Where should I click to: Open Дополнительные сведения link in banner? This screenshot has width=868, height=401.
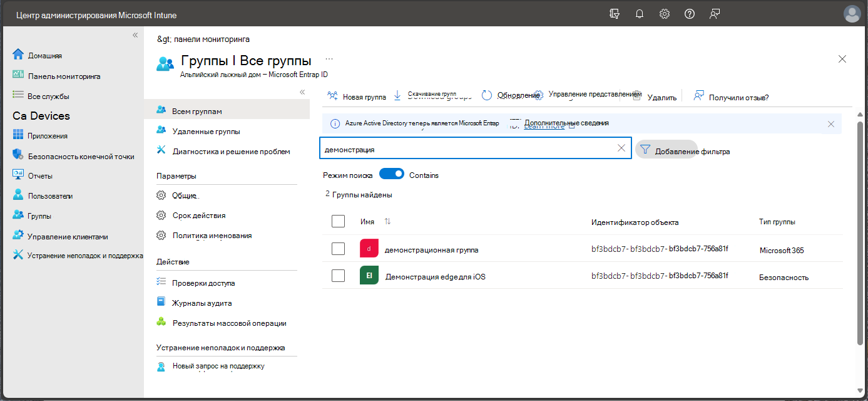[566, 123]
